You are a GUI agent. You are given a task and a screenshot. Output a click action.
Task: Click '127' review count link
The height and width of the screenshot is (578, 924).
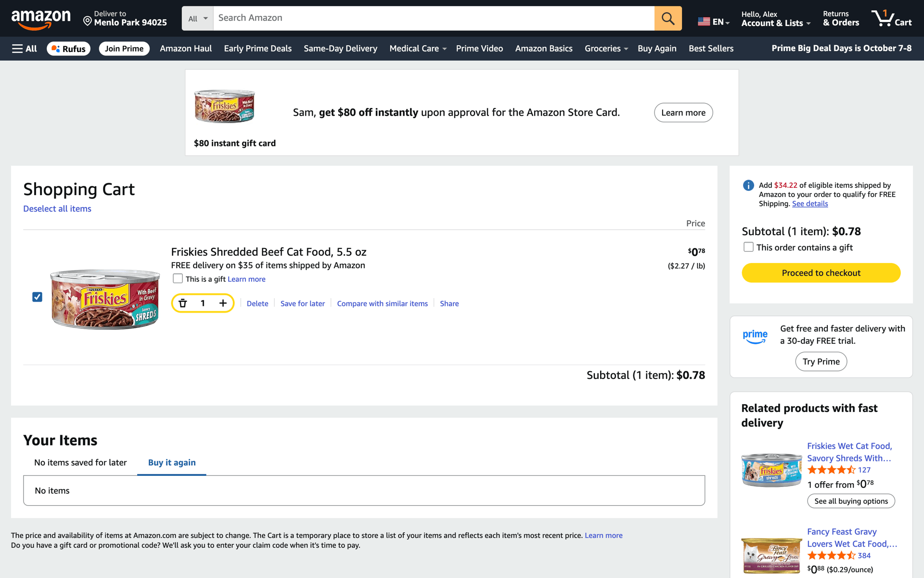[864, 470]
